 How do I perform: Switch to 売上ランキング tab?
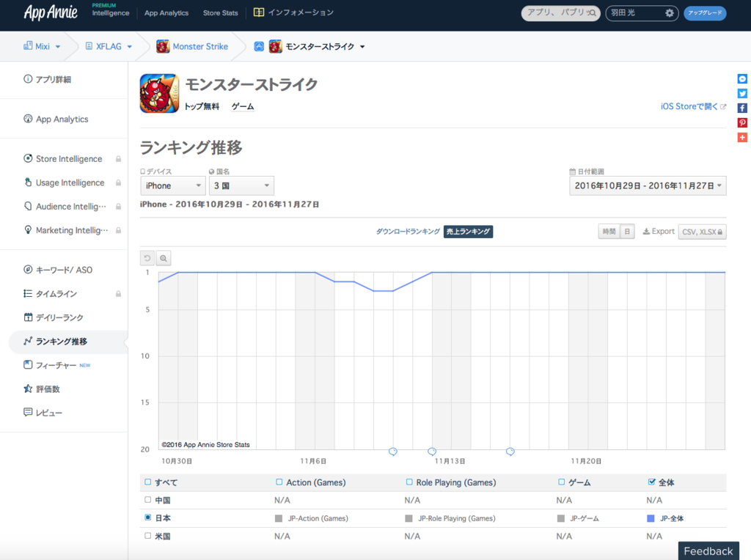[x=468, y=232]
